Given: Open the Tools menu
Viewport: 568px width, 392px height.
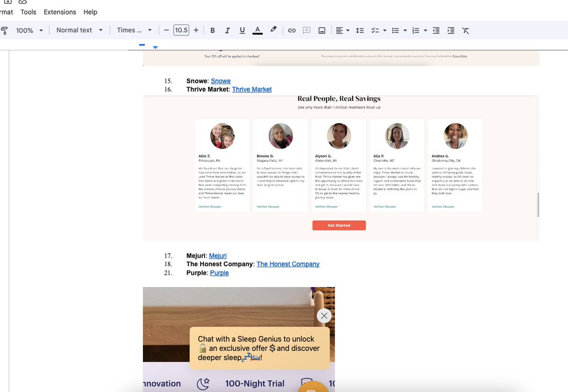Looking at the screenshot, I should [x=28, y=12].
